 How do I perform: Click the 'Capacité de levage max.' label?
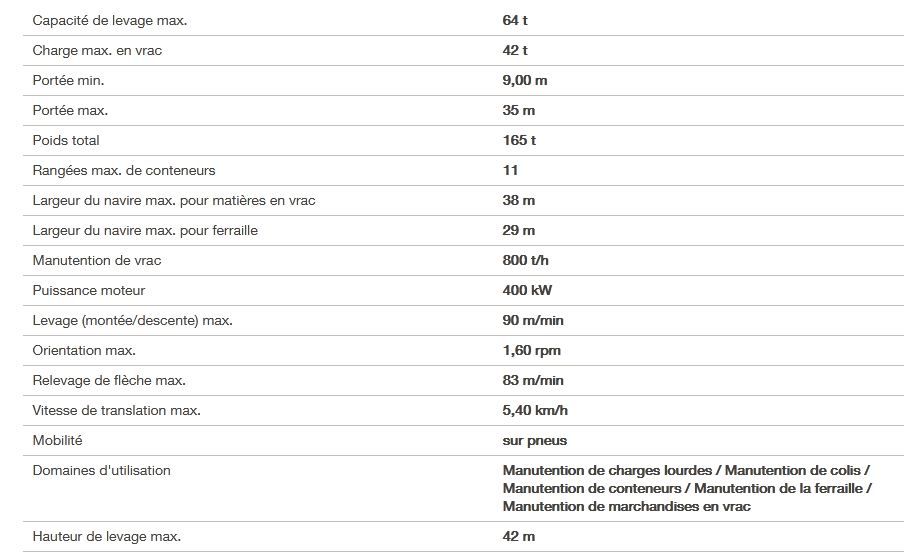point(110,20)
